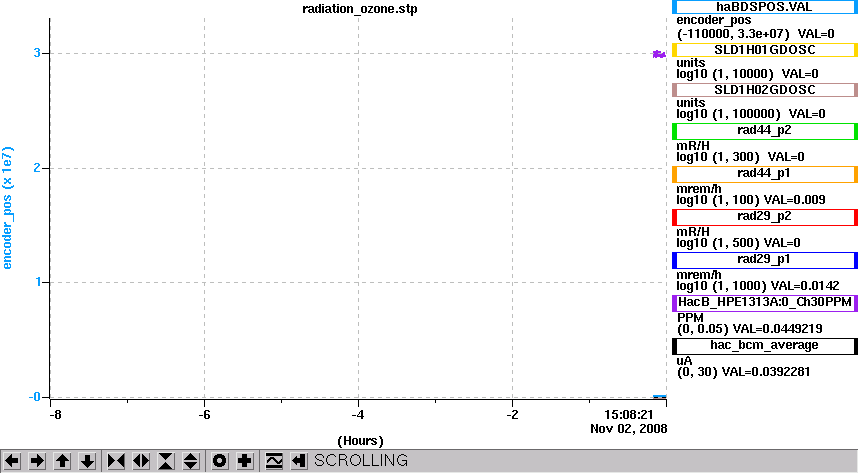Click the purple data trace near value 3
Screen dimensions: 858x473
pos(659,54)
